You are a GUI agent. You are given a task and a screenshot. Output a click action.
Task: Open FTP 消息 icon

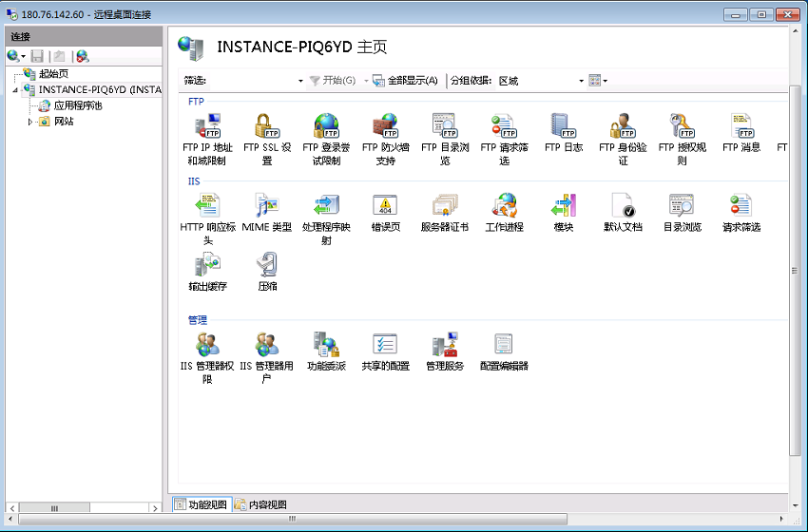pyautogui.click(x=741, y=133)
